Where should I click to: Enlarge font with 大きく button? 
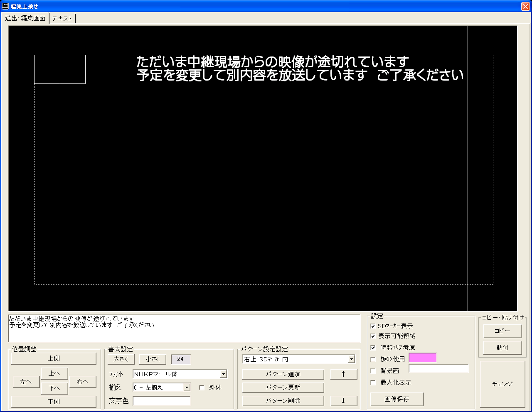coord(121,359)
